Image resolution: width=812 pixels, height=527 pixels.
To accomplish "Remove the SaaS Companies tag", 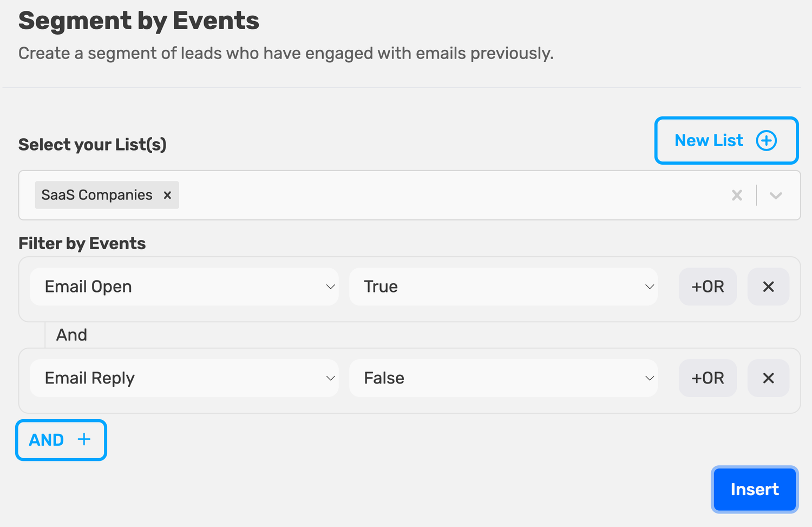I will click(167, 195).
